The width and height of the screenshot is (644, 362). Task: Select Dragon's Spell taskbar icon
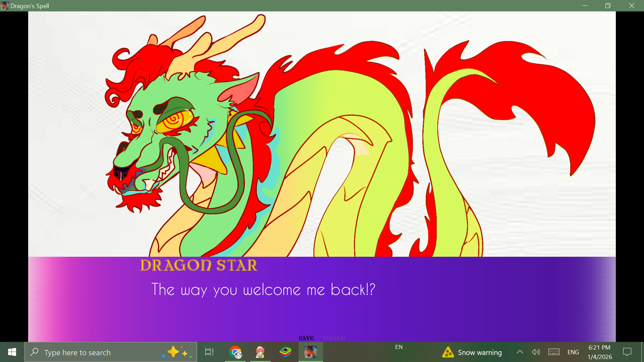pos(311,352)
